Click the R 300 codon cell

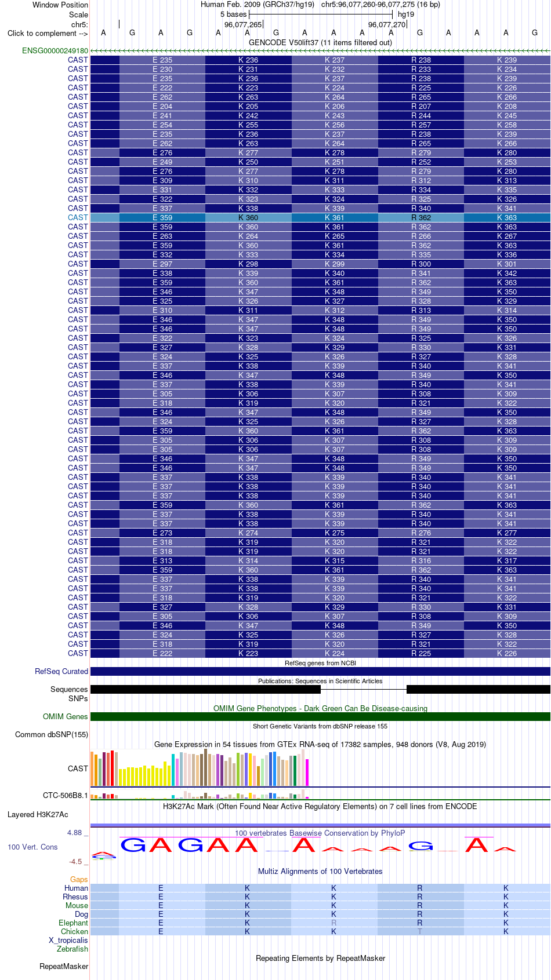pyautogui.click(x=421, y=264)
